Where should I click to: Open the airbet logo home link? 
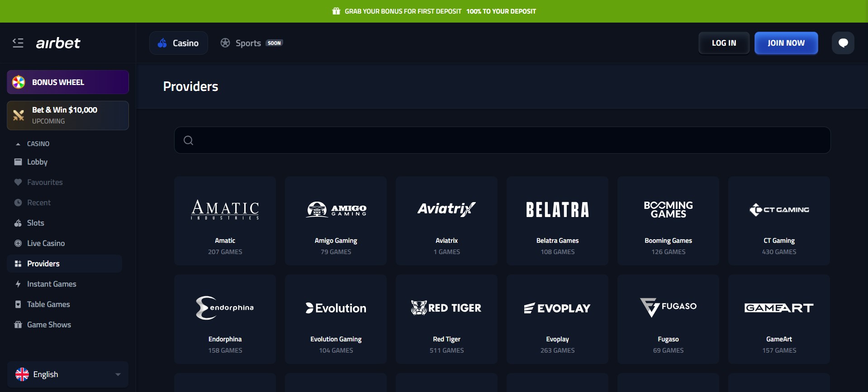click(58, 43)
